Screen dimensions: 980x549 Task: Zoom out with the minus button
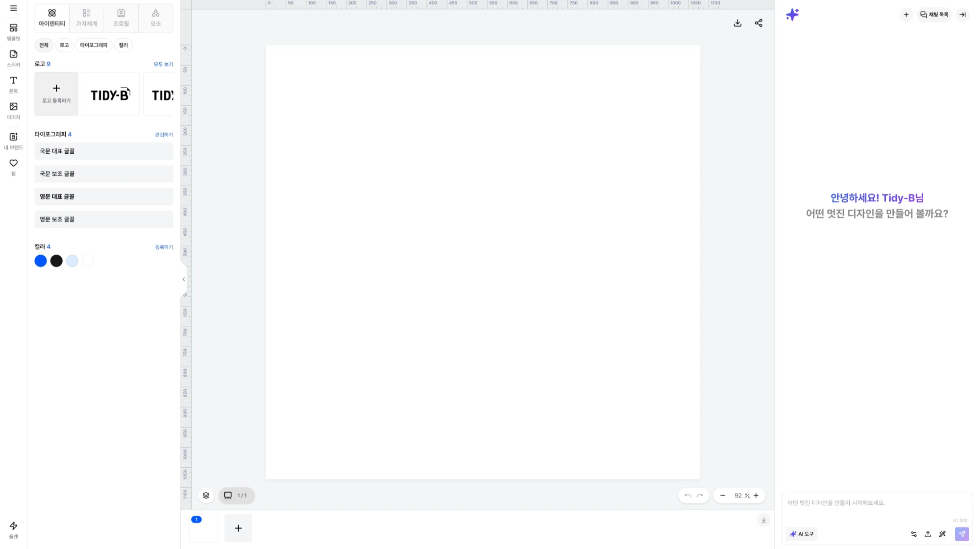[x=723, y=496]
